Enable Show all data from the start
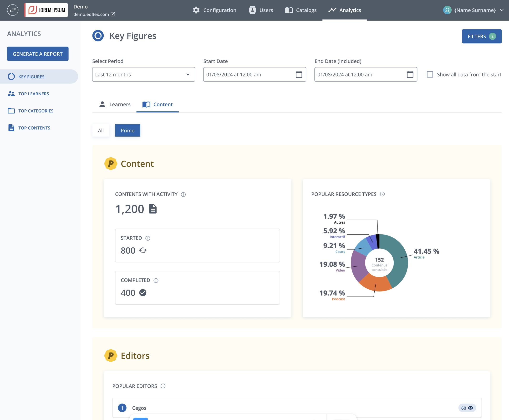This screenshot has width=509, height=420. point(430,75)
